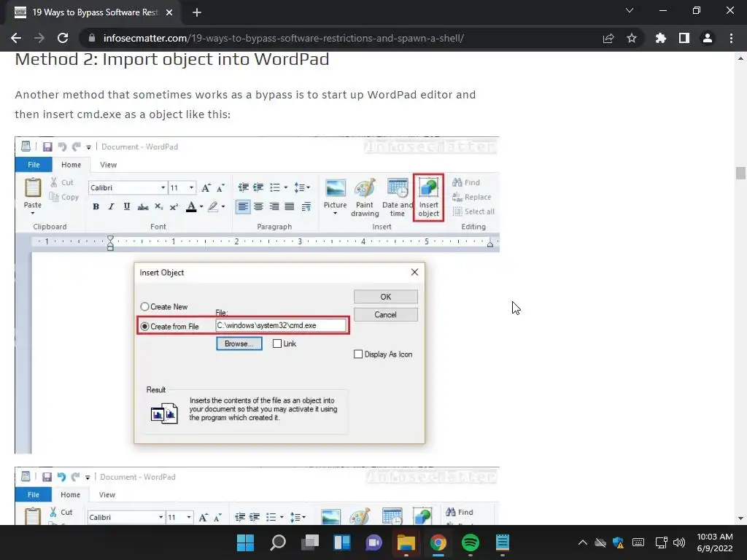Expand the bullet list dropdown arrow in the WordPad with Insert Object dialog

285,187
